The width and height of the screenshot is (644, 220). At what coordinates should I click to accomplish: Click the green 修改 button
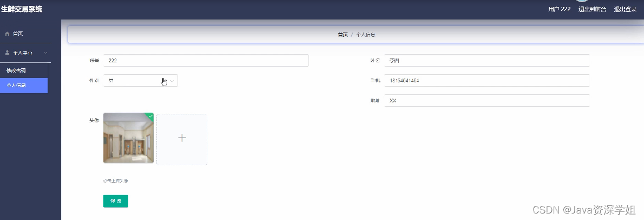(115, 201)
